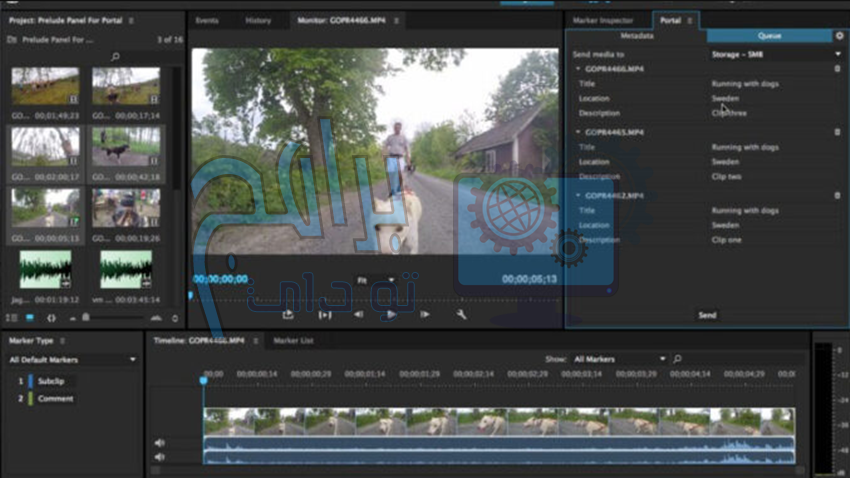Click the search icon beside All Markers
The image size is (850, 478).
coord(677,358)
